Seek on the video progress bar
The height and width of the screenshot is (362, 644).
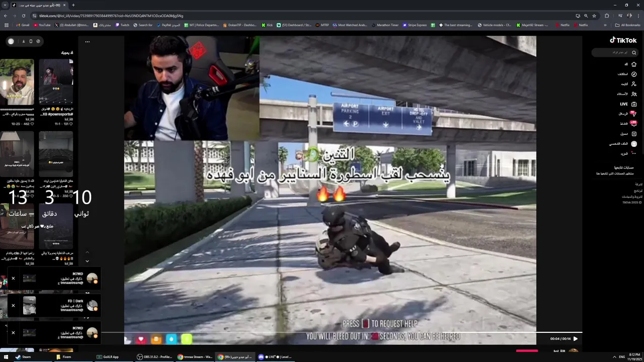(x=342, y=332)
